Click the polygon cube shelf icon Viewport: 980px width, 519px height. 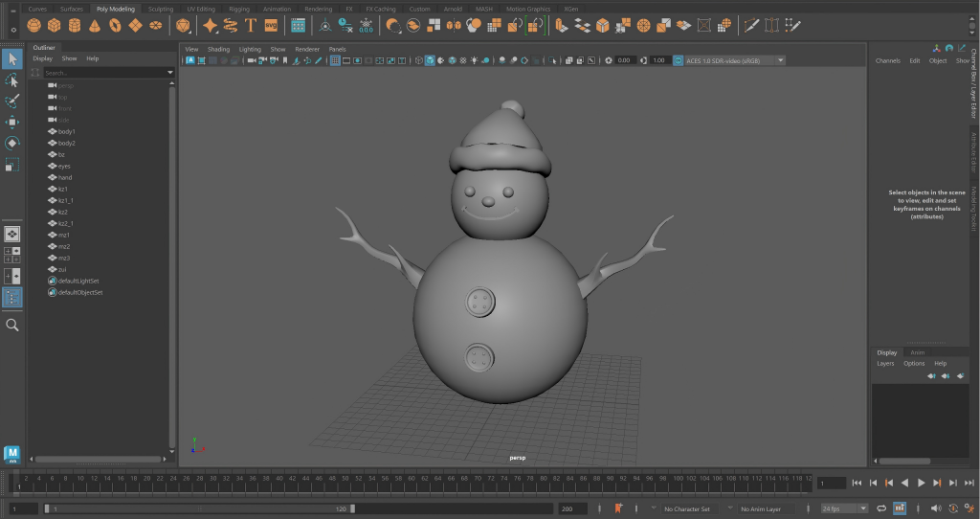tap(55, 25)
